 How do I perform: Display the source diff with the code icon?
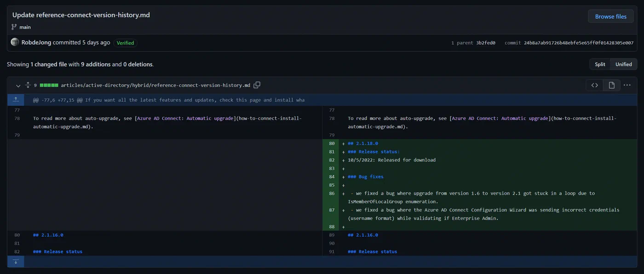(594, 85)
